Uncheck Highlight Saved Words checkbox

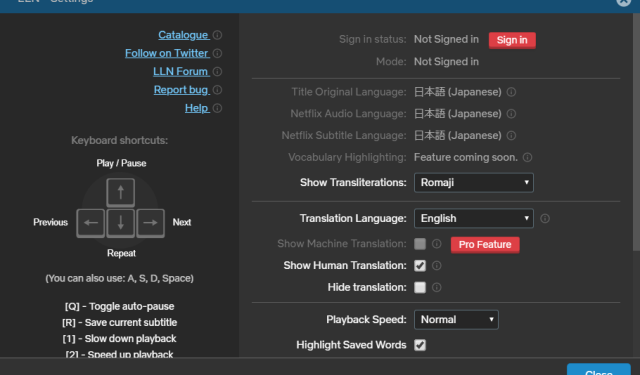(x=420, y=345)
